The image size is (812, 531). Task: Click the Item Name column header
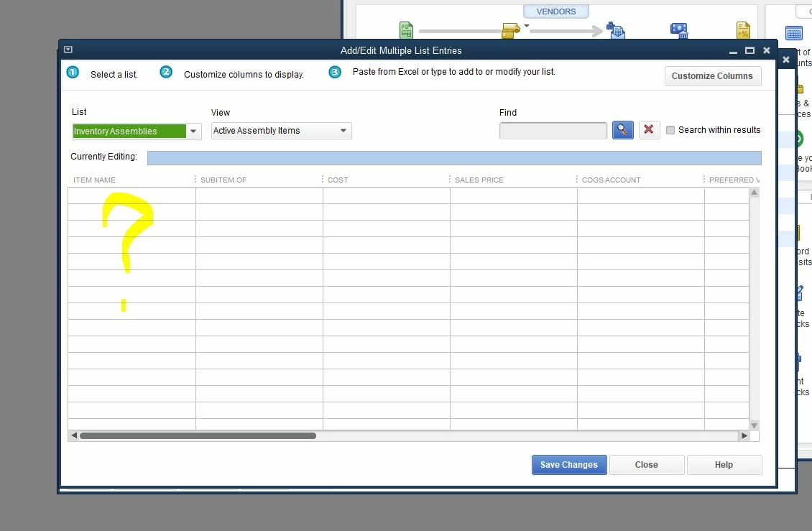click(x=94, y=180)
